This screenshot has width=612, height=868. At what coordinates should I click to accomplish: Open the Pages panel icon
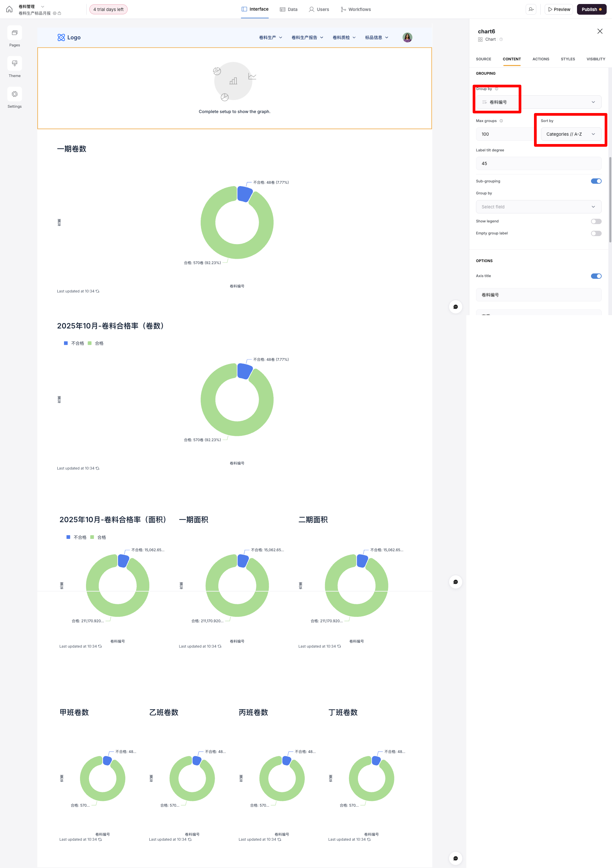click(14, 33)
